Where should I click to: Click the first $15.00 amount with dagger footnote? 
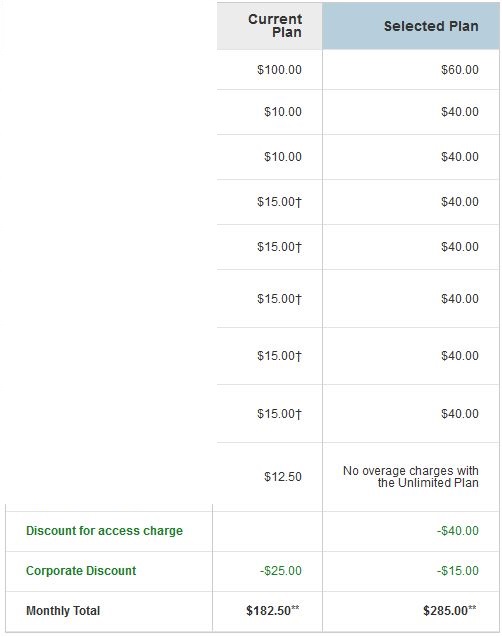point(279,202)
